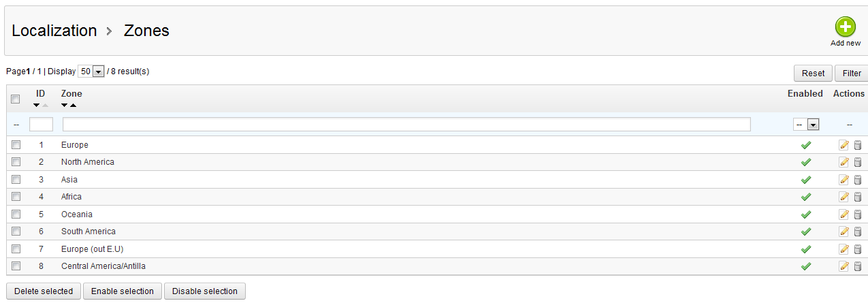Sort Zone column ascending arrow

tap(73, 106)
